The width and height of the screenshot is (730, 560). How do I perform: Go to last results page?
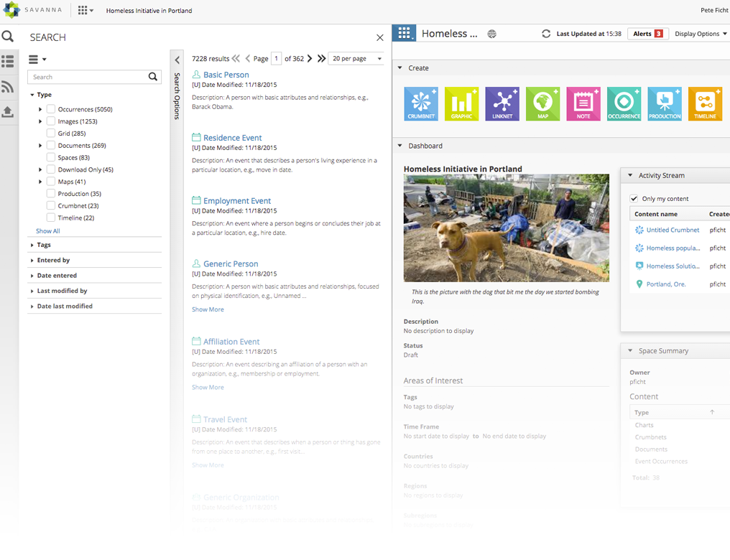(321, 58)
